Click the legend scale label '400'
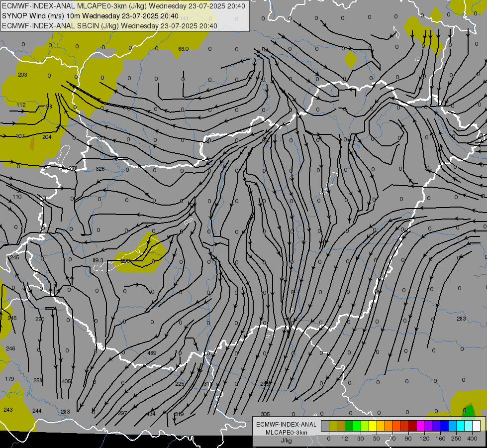The height and width of the screenshot is (448, 487). click(x=472, y=439)
